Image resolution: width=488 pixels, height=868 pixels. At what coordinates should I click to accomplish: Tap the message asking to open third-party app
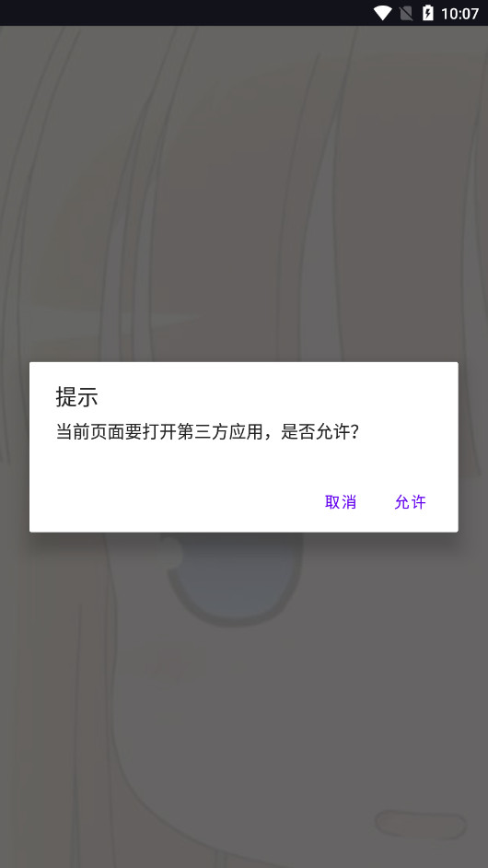pyautogui.click(x=208, y=432)
